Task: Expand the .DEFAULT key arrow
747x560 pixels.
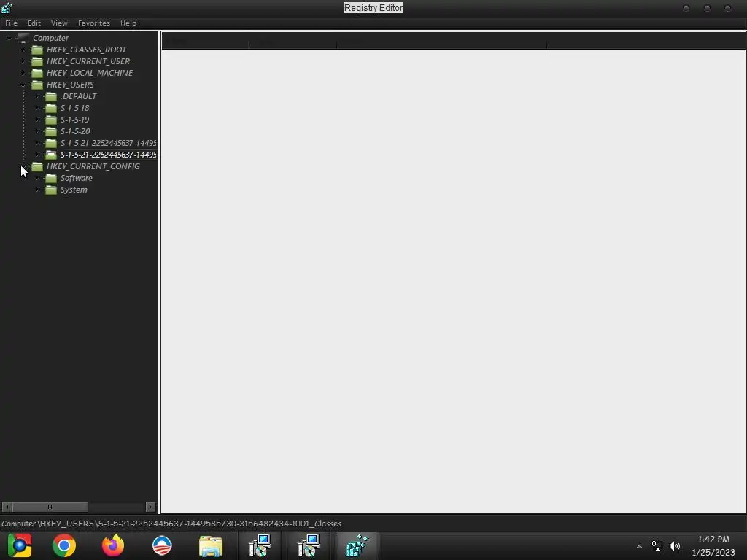Action: click(x=37, y=96)
